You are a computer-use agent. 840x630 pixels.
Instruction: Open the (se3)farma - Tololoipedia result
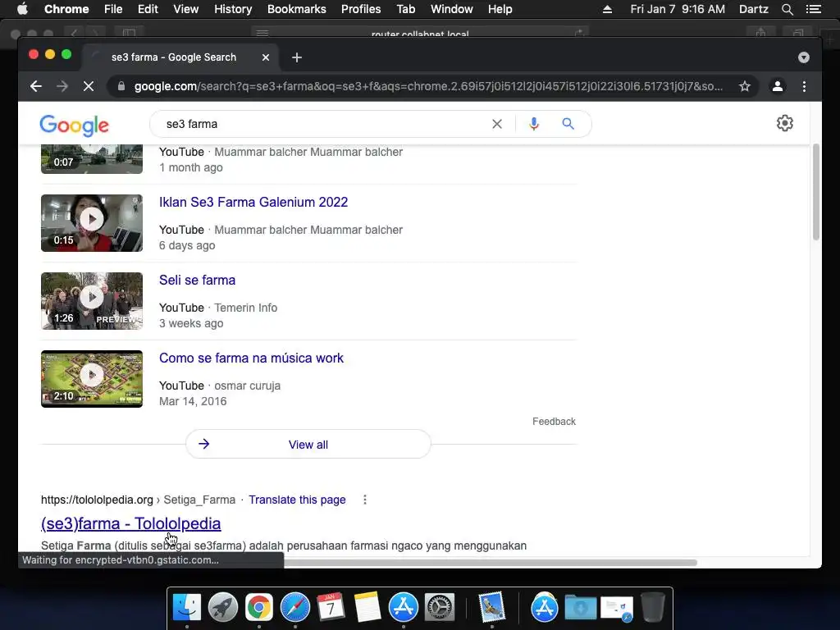130,523
